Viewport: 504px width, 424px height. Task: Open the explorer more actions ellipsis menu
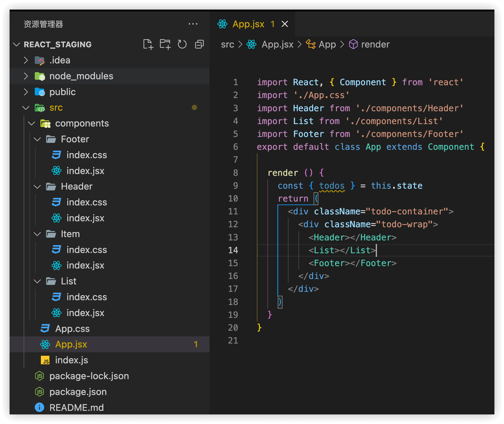coord(193,24)
